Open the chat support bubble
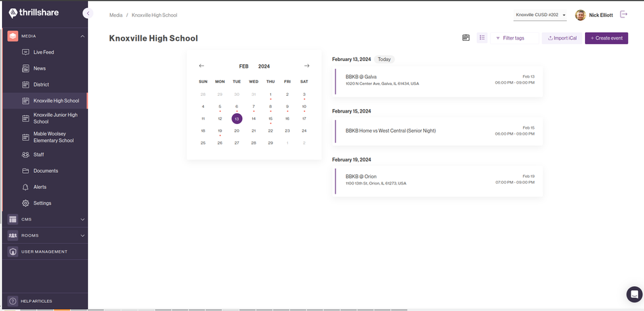This screenshot has height=311, width=644. pos(634,294)
